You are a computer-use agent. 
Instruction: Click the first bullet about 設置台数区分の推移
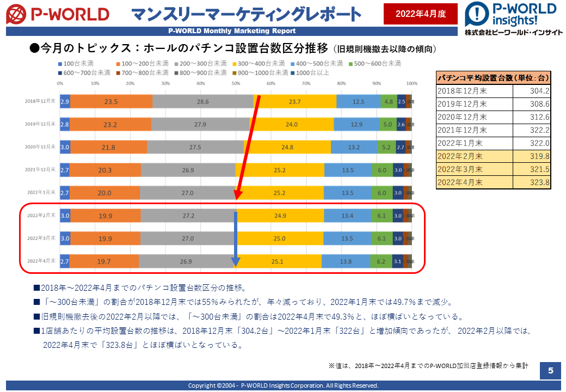(140, 287)
